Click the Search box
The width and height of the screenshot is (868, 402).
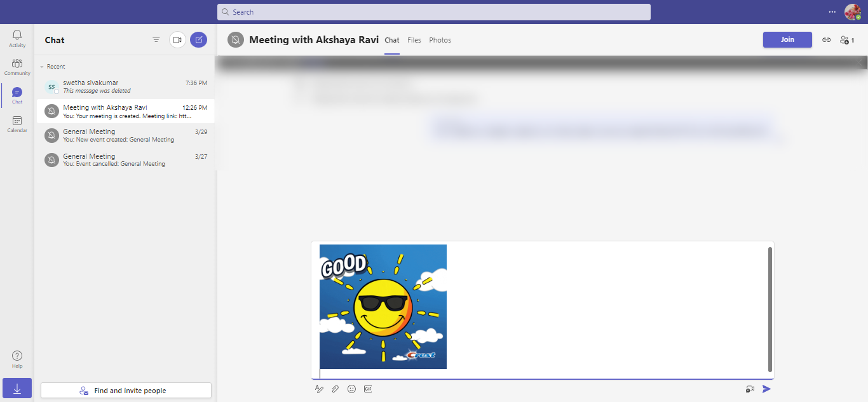(434, 12)
